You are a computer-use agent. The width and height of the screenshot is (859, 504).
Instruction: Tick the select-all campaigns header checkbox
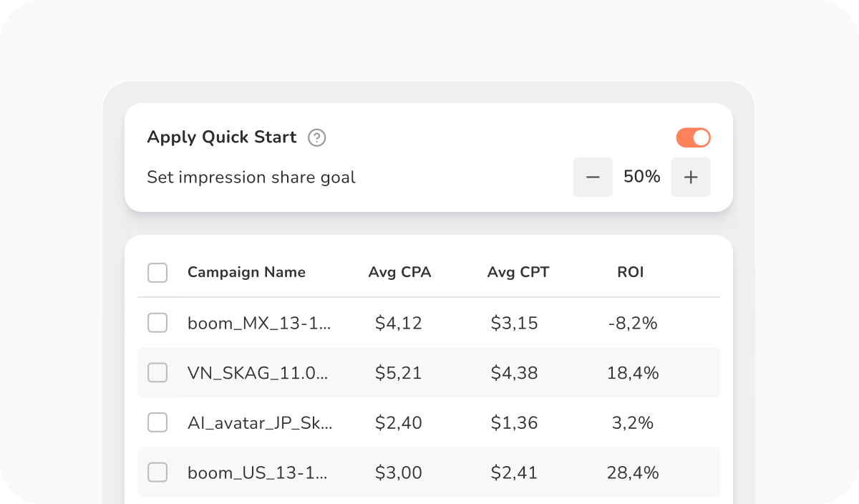pos(157,273)
